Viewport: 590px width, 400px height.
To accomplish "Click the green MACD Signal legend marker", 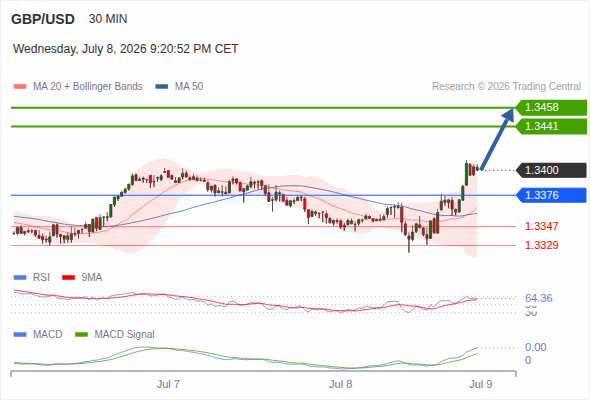I will (81, 334).
